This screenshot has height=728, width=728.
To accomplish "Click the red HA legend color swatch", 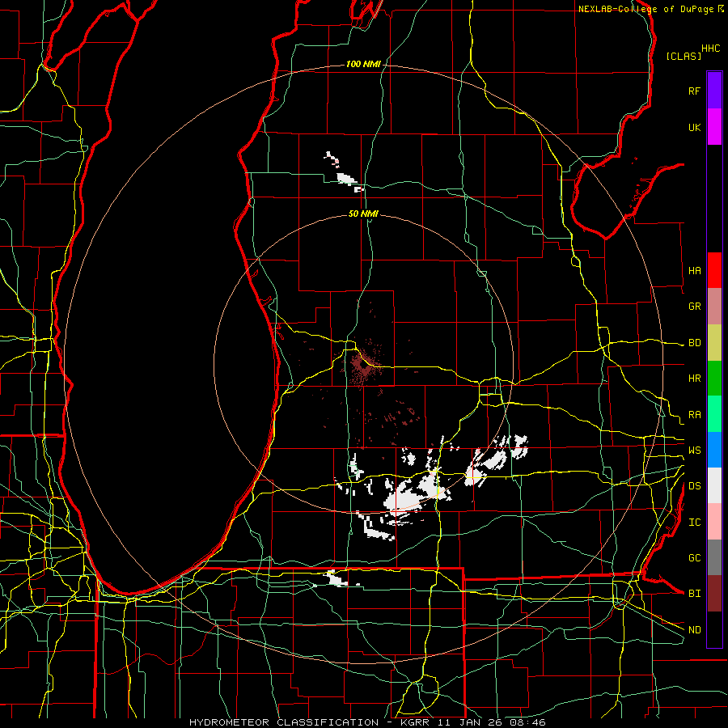I will pos(714,270).
